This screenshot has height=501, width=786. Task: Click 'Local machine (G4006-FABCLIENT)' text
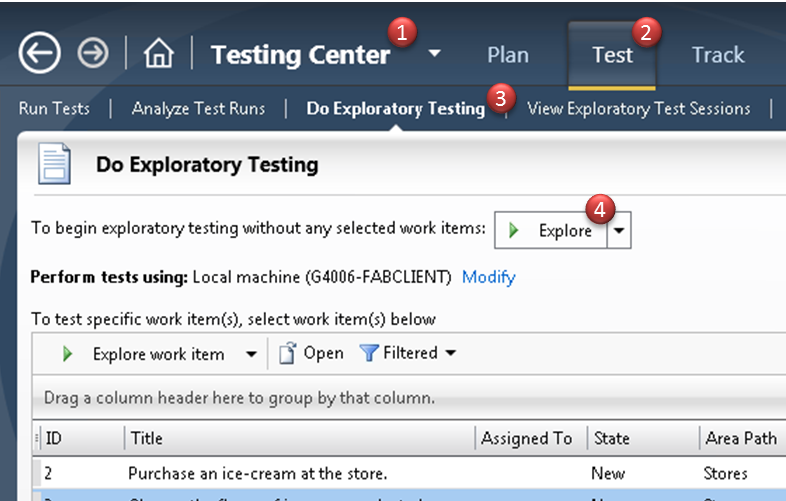322,277
